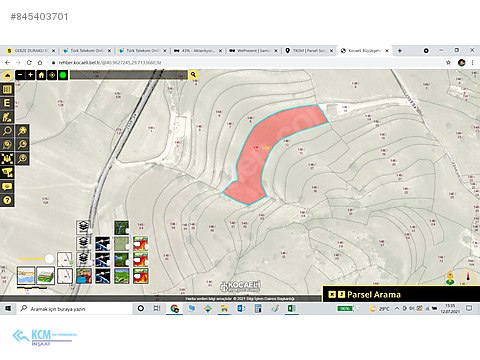Show hidden system tray icons
Screen dimensions: 480x360
point(397,309)
